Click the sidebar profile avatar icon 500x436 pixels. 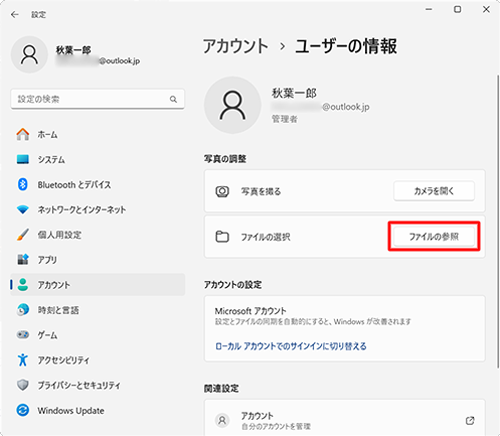29,55
